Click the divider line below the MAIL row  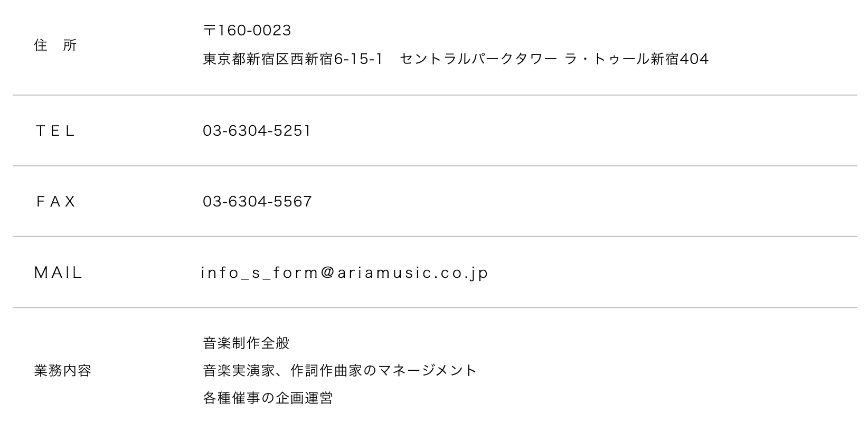click(435, 307)
